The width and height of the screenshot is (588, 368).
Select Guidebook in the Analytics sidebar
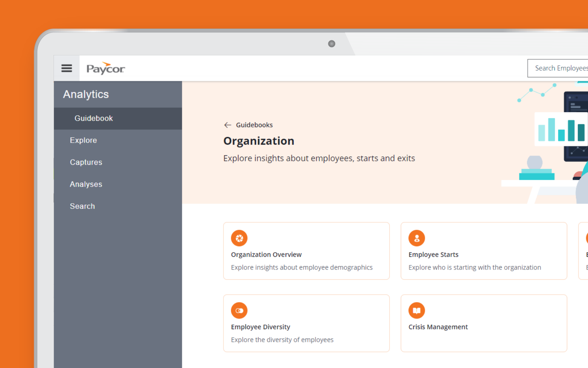tap(118, 119)
